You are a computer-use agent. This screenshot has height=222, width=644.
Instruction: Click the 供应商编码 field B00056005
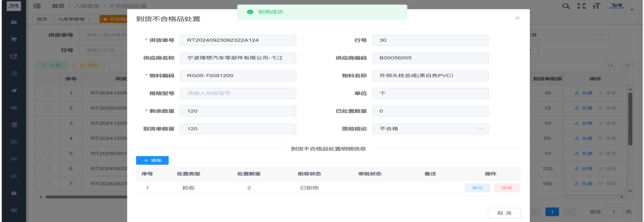[430, 58]
